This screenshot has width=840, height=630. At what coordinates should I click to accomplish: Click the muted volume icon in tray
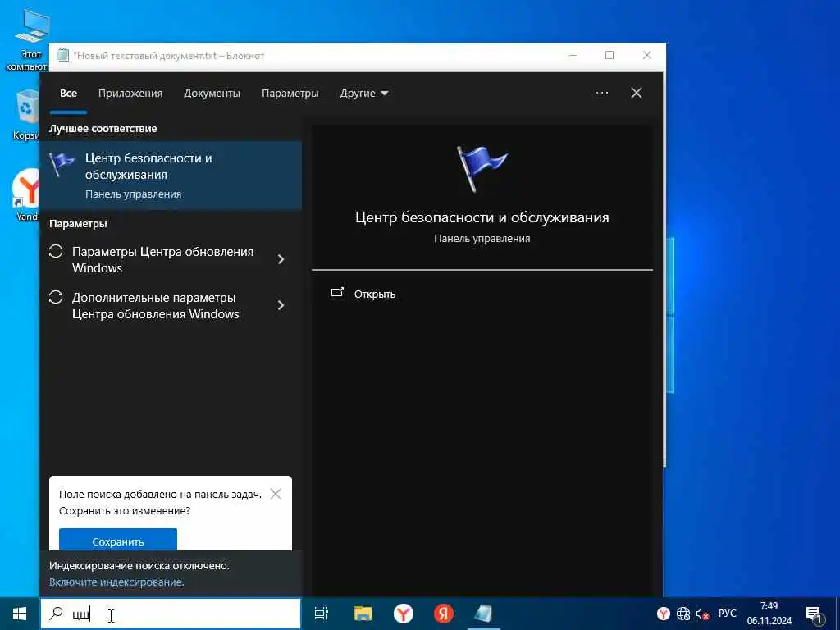coord(702,614)
